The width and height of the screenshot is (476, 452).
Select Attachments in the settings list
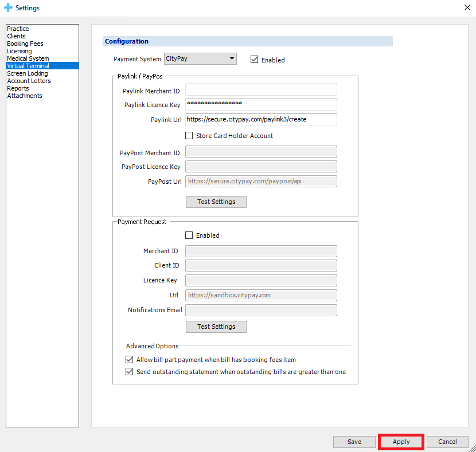[25, 96]
